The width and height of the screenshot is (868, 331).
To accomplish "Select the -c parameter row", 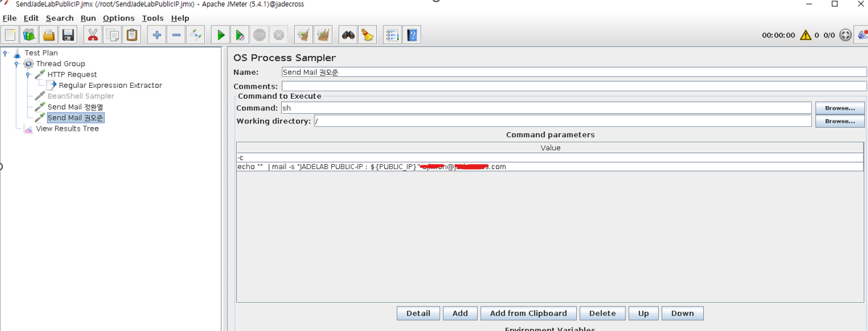I will click(550, 158).
